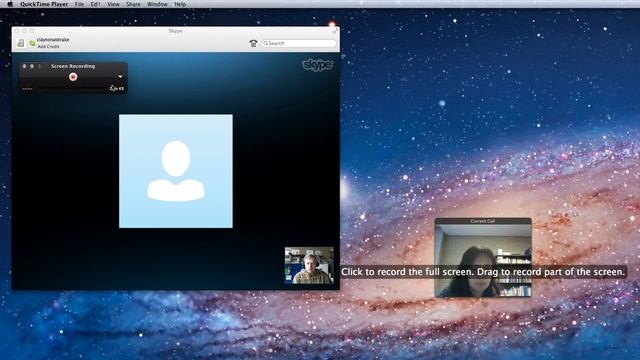Click the self-view video thumbnail in Skype

click(x=309, y=265)
